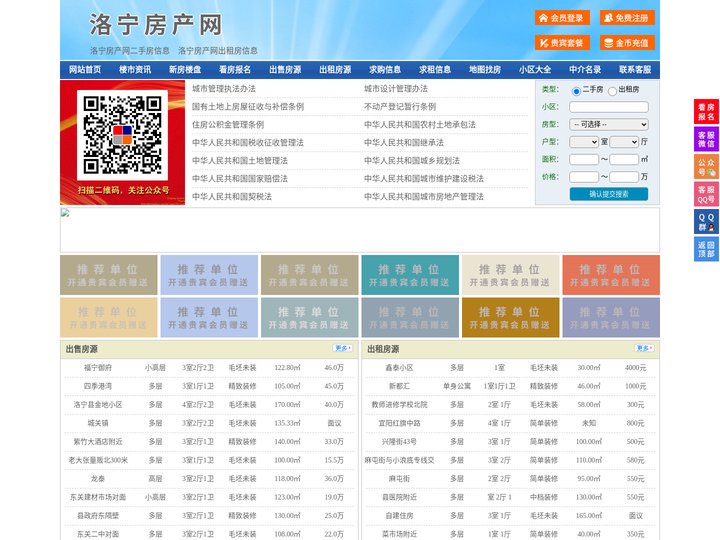Open 小区大全 navigation item

tap(535, 70)
